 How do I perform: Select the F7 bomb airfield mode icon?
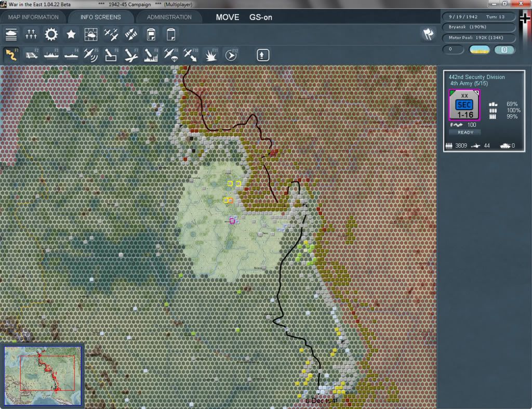click(x=131, y=55)
